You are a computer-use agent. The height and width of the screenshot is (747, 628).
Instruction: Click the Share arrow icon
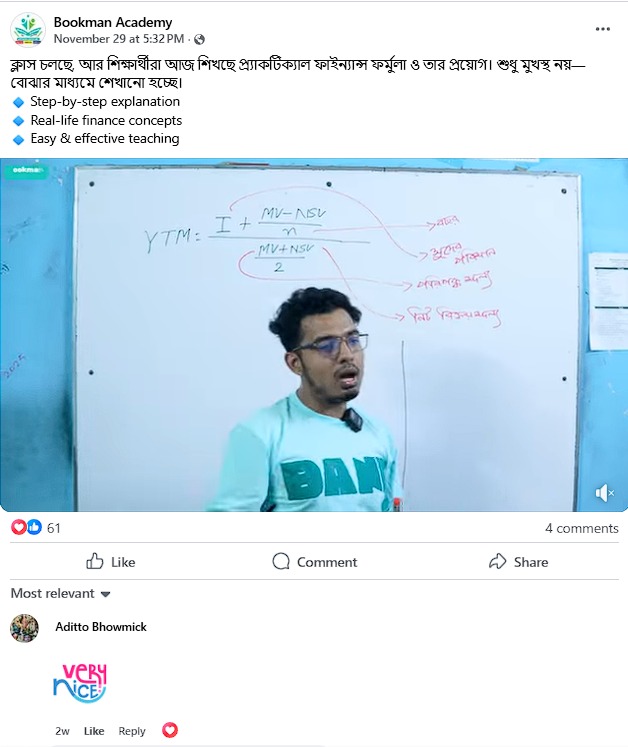[497, 561]
